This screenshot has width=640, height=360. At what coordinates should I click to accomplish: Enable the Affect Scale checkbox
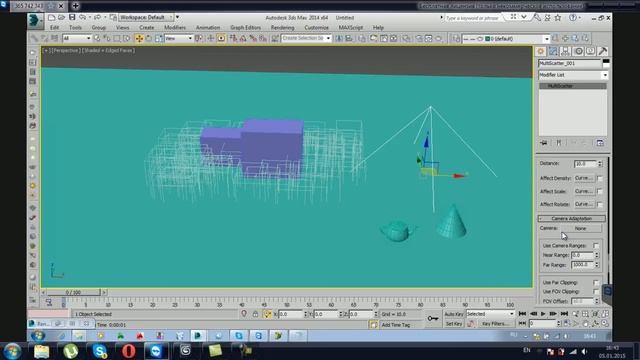coord(600,191)
